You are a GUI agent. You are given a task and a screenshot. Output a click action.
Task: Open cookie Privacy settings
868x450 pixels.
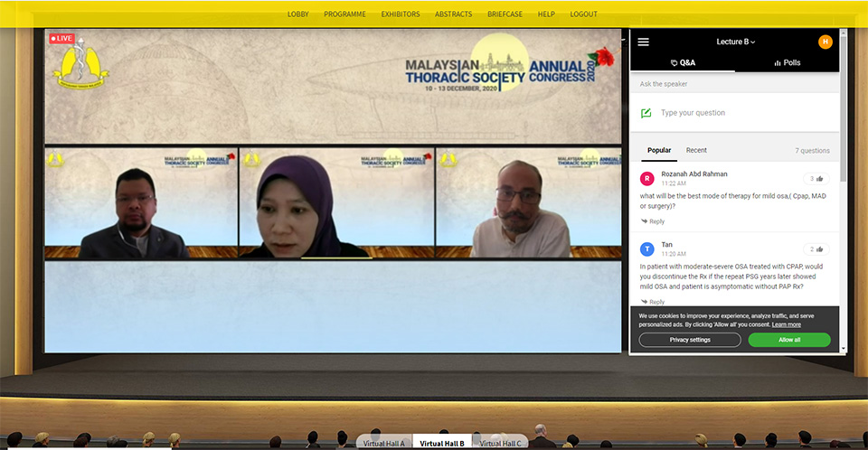coord(690,340)
